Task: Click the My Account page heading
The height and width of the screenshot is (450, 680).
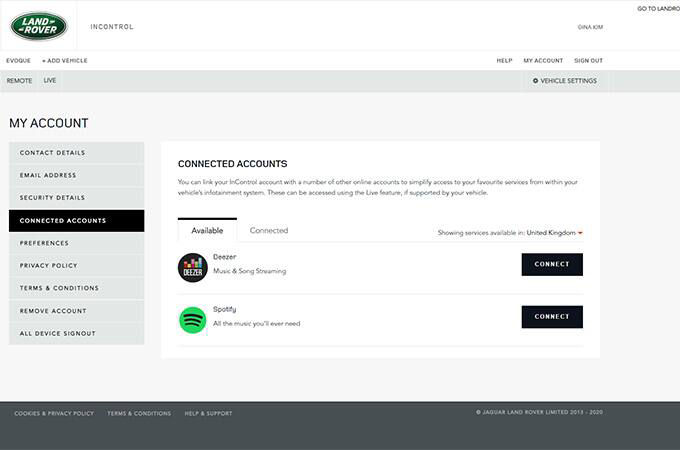Action: pos(49,123)
